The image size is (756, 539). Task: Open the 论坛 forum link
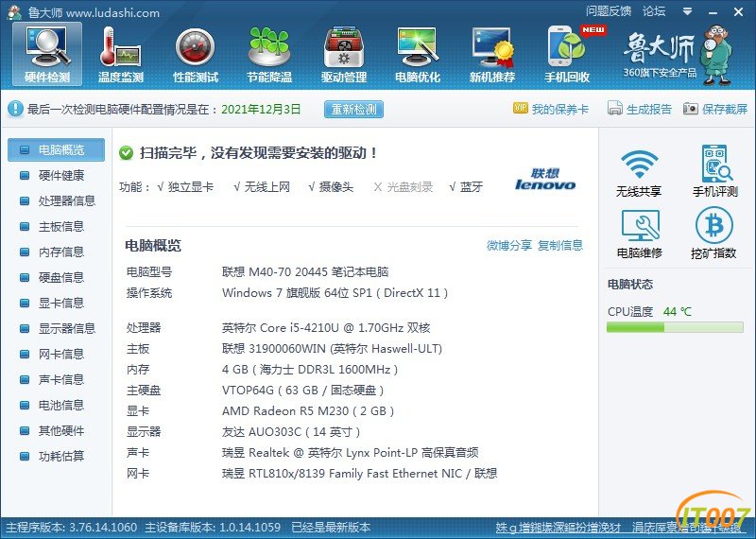coord(654,11)
